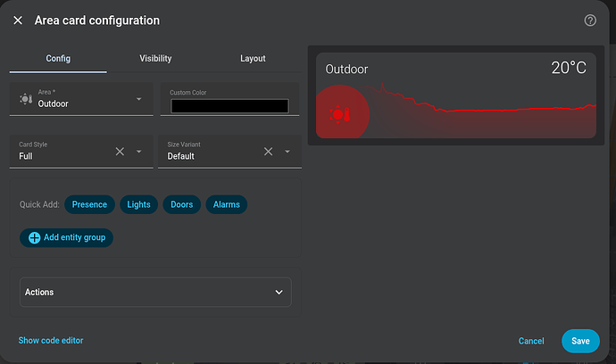
Task: Open the Area dropdown showing Outdoor
Action: point(81,99)
